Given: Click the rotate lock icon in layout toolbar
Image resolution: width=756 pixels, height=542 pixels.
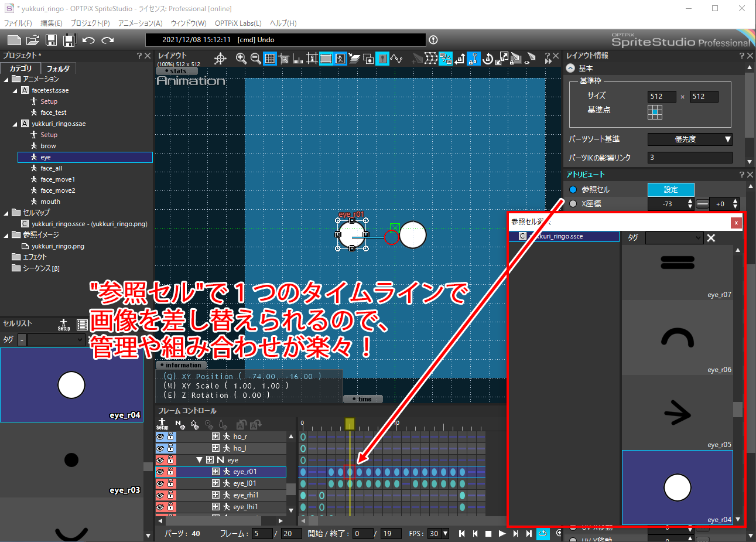Looking at the screenshot, I should (488, 59).
